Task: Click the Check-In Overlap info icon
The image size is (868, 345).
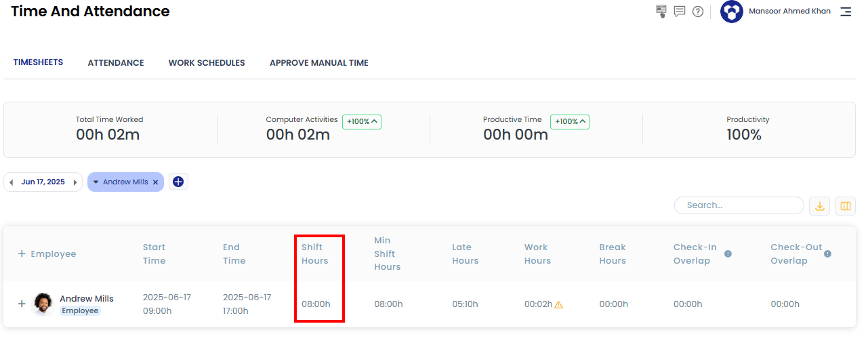Action: tap(728, 254)
